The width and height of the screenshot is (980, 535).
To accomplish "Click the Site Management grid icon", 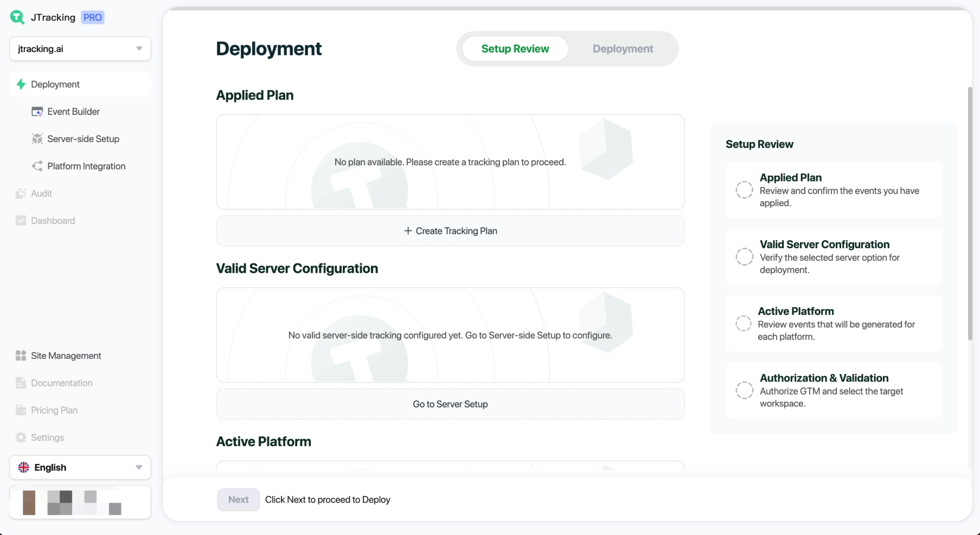I will click(x=21, y=356).
